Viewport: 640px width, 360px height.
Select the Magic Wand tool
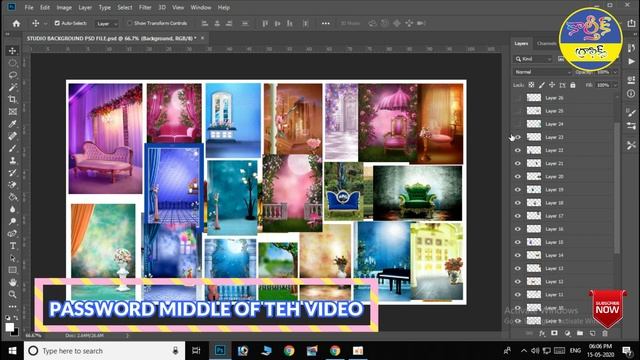(x=12, y=87)
